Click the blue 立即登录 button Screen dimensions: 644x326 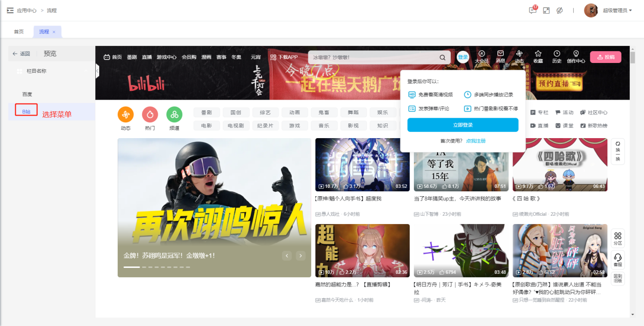(463, 125)
